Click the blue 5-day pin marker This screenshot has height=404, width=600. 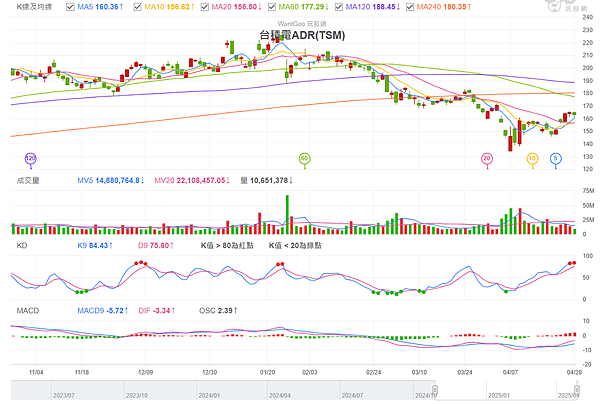[x=556, y=159]
